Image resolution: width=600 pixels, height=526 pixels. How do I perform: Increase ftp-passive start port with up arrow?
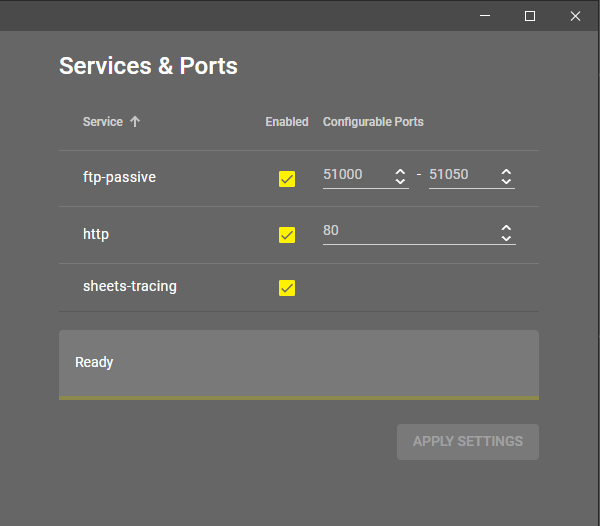pyautogui.click(x=401, y=171)
